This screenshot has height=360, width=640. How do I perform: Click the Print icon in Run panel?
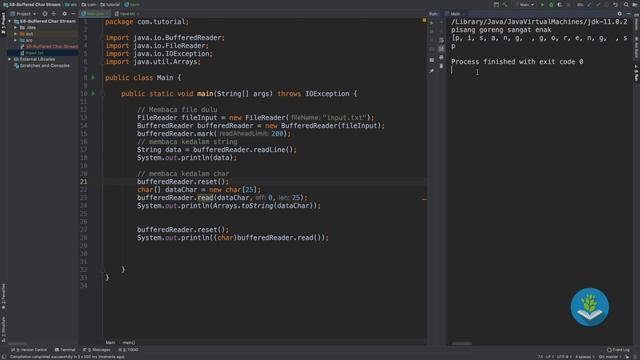point(441,57)
